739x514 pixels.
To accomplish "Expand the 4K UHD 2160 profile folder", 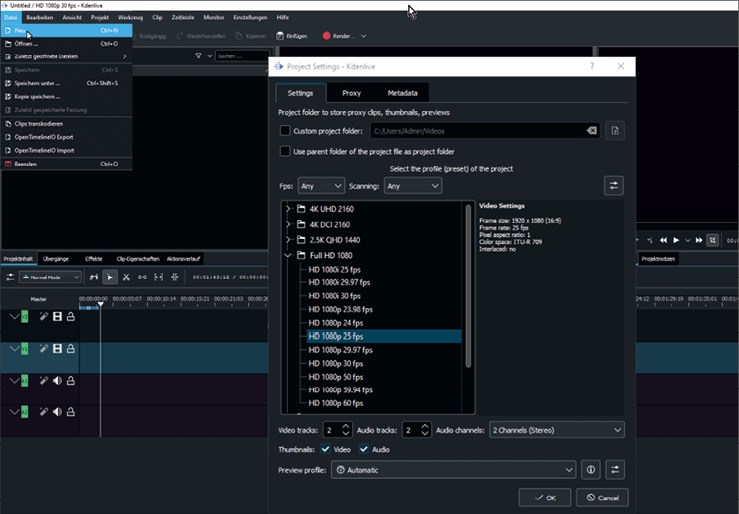I will tap(288, 209).
